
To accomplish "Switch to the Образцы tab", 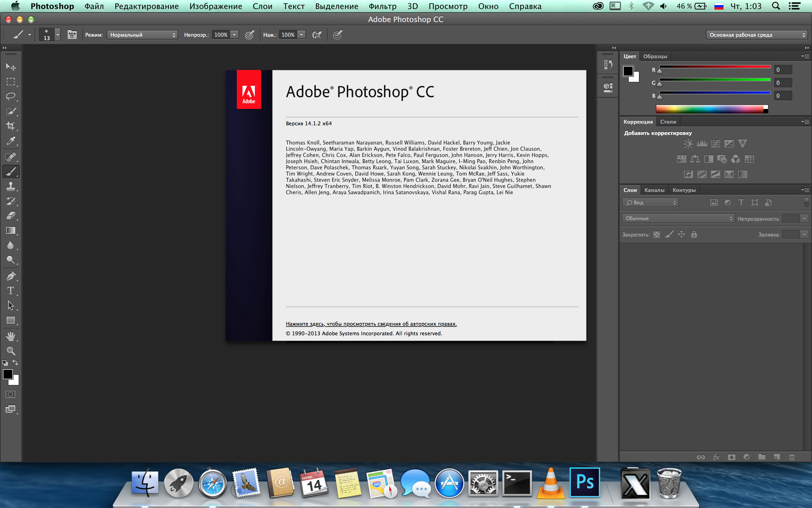I will [655, 56].
